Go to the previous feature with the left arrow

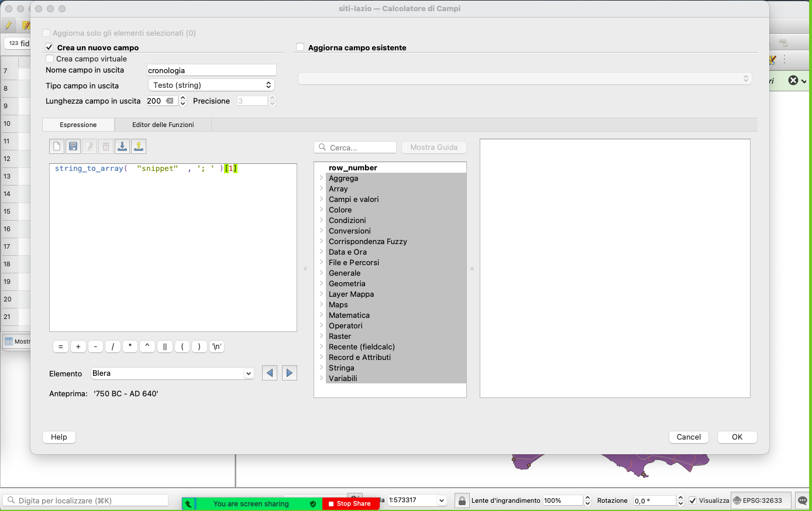(270, 373)
